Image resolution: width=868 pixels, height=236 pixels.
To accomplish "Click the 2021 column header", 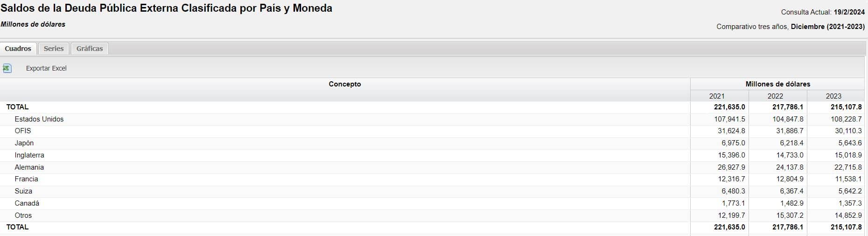I will tap(717, 96).
